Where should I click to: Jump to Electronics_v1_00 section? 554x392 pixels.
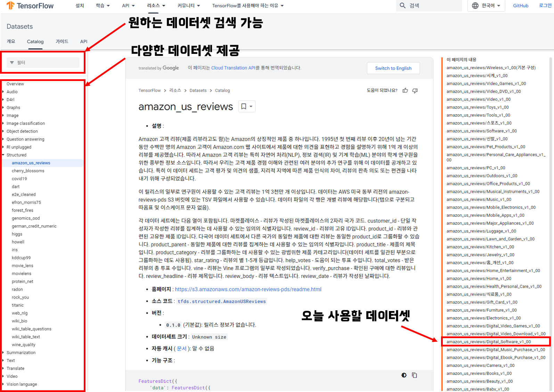point(483,318)
